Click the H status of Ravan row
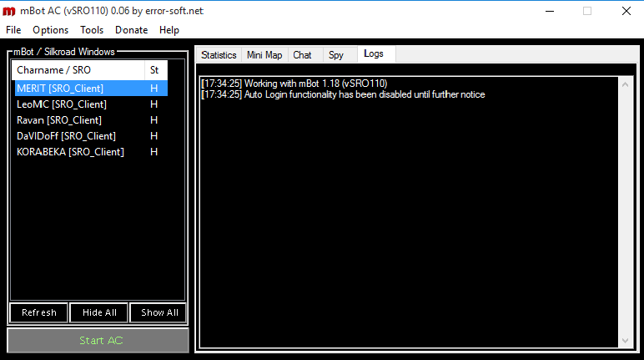644x360 pixels. (154, 120)
